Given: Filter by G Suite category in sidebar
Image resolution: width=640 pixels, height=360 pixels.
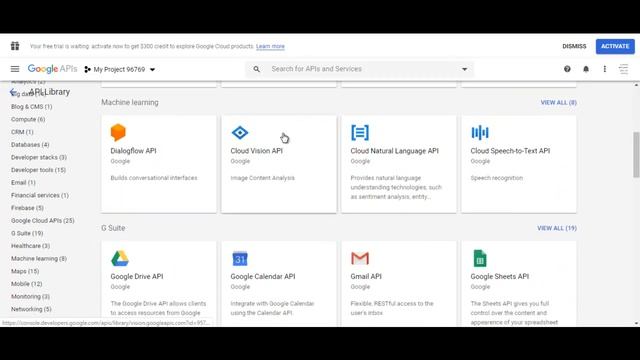Looking at the screenshot, I should (27, 233).
